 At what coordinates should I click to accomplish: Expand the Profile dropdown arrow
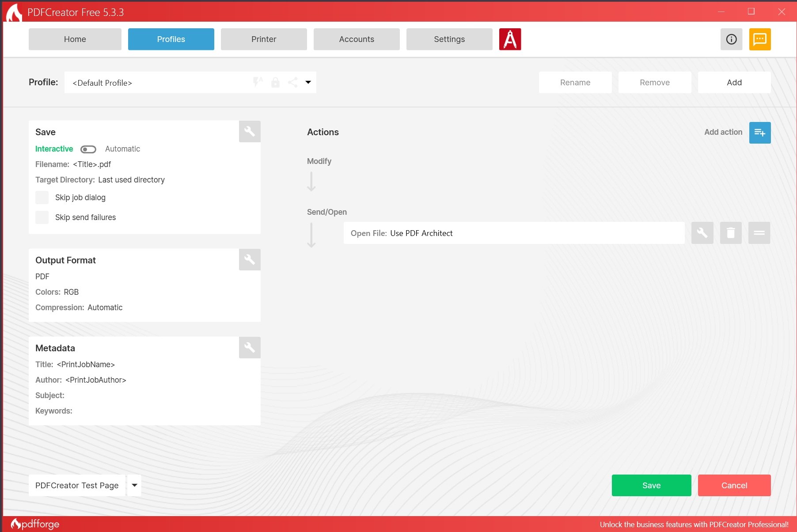pos(308,82)
